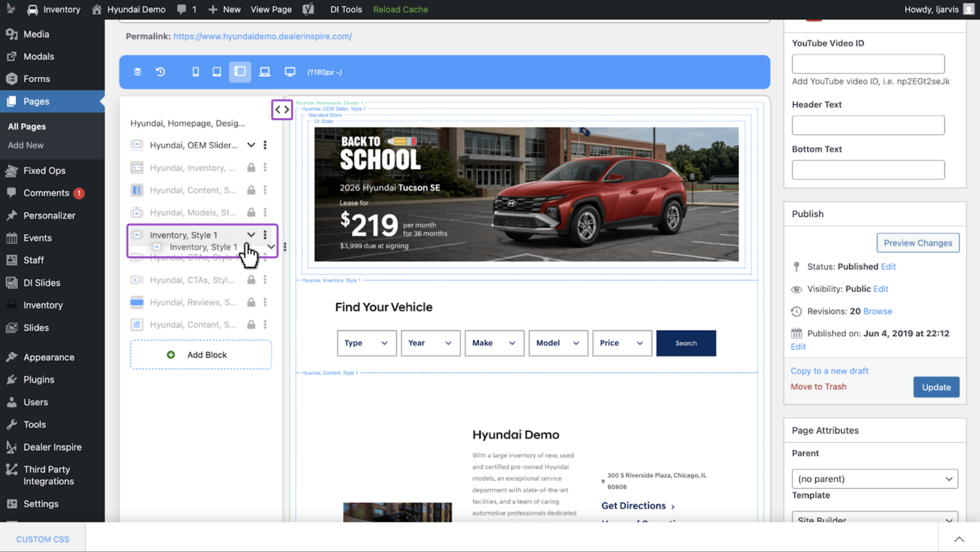This screenshot has height=552, width=980.
Task: Expand the Custom CSS panel with the up chevron
Action: pos(959,539)
